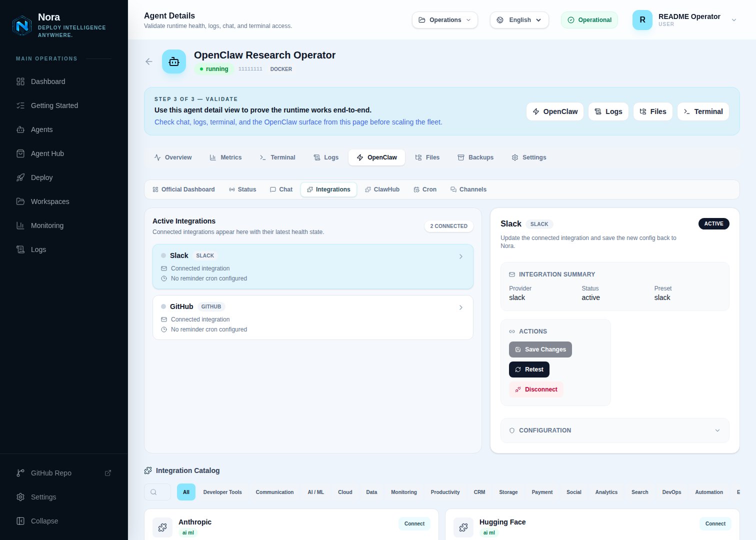Select the Integrations sub-tab

tap(328, 189)
